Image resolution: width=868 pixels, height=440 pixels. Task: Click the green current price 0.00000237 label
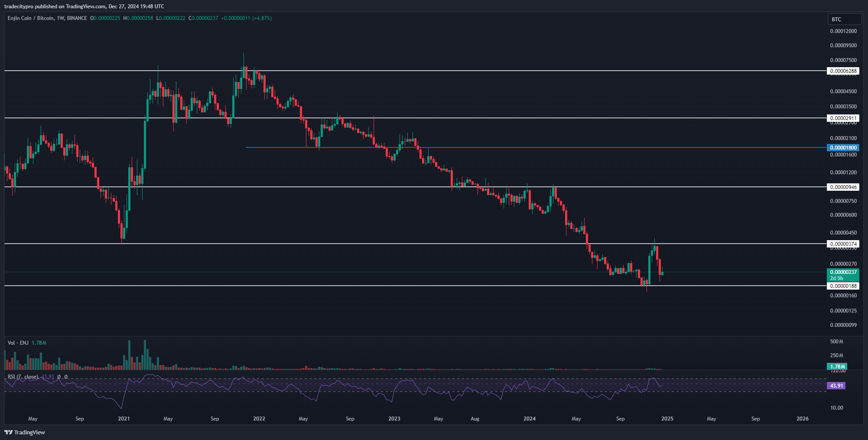[x=843, y=272]
